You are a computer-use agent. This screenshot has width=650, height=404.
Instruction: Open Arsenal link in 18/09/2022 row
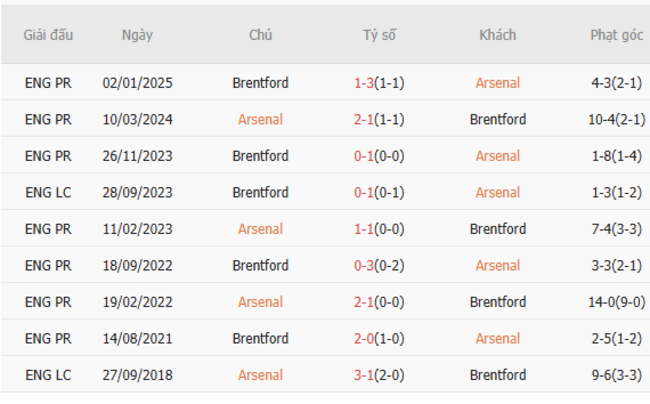tap(497, 266)
